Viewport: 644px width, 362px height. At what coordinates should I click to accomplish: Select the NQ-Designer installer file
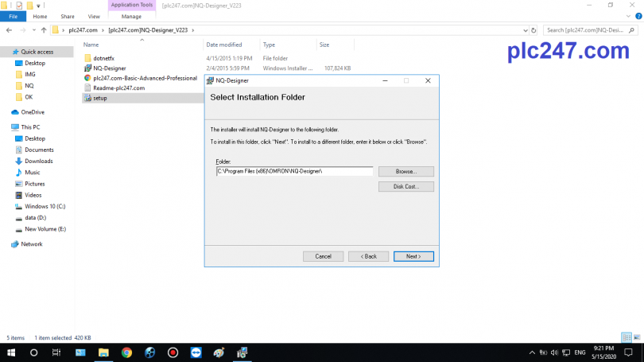(x=109, y=68)
